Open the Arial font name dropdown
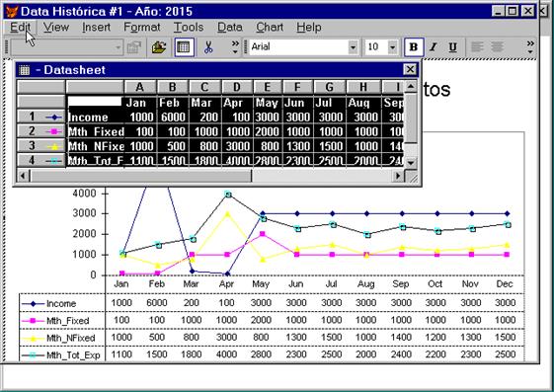The height and width of the screenshot is (392, 554). click(x=353, y=47)
